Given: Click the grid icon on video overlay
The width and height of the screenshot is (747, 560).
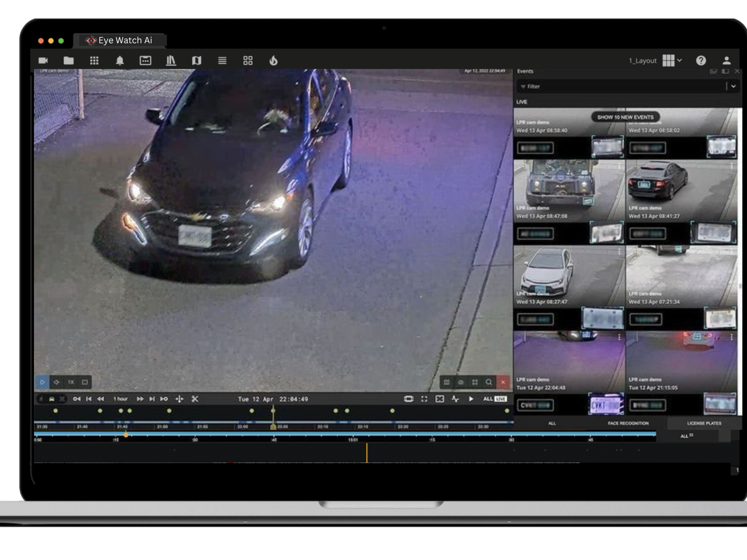Looking at the screenshot, I should pos(475,382).
